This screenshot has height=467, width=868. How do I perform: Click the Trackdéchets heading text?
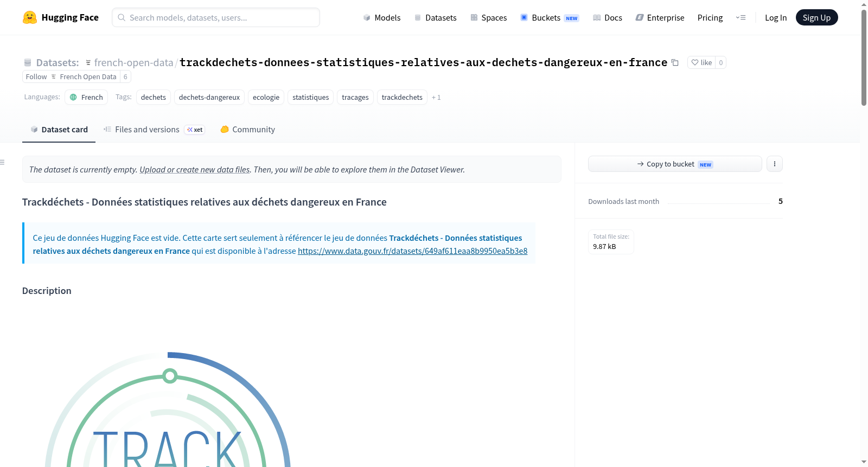[x=205, y=202]
